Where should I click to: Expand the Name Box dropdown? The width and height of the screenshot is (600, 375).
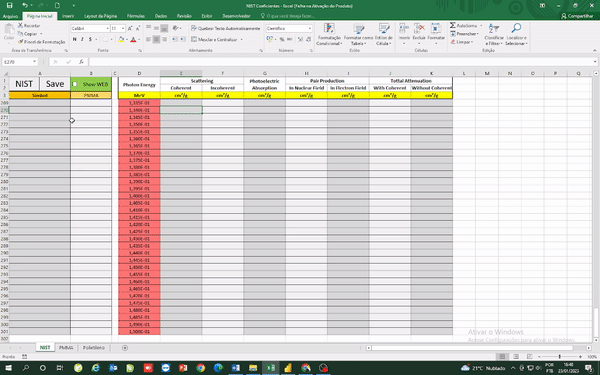point(34,62)
